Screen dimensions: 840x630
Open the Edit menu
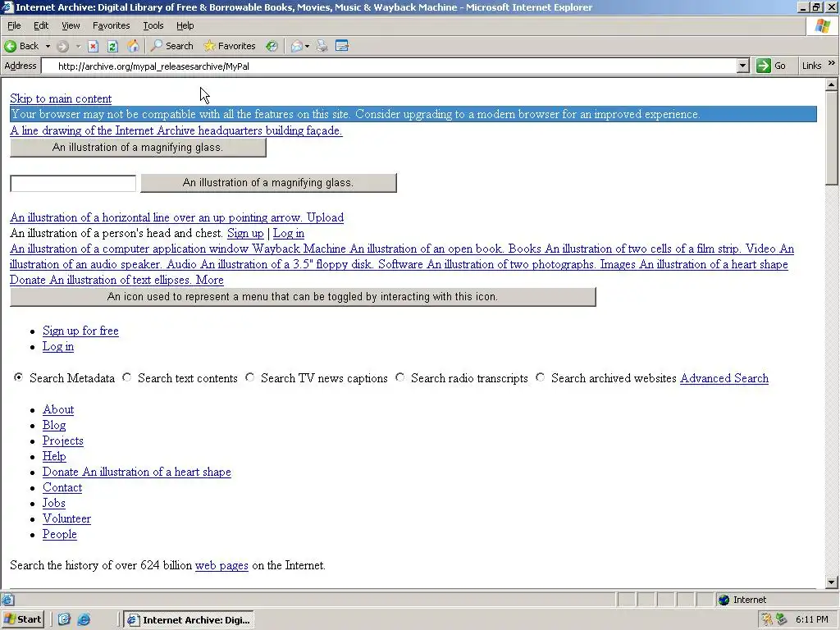click(41, 25)
